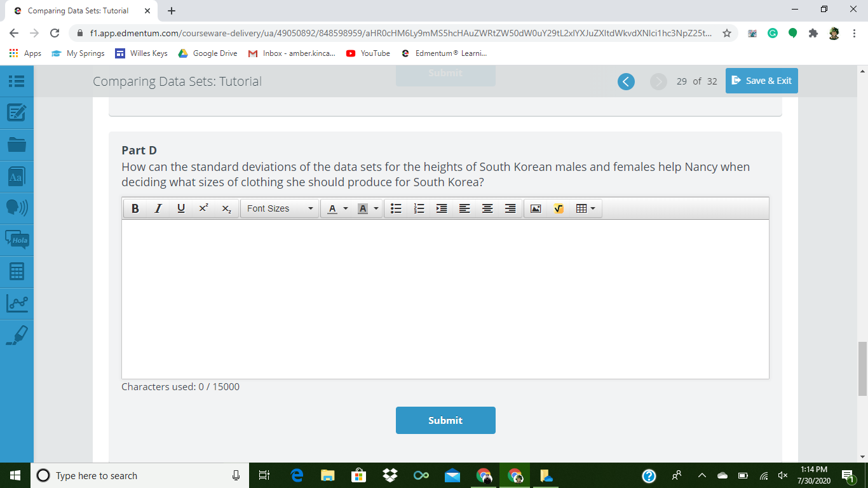Screen dimensions: 868x488
Task: Insert a numbered list
Action: coord(419,208)
